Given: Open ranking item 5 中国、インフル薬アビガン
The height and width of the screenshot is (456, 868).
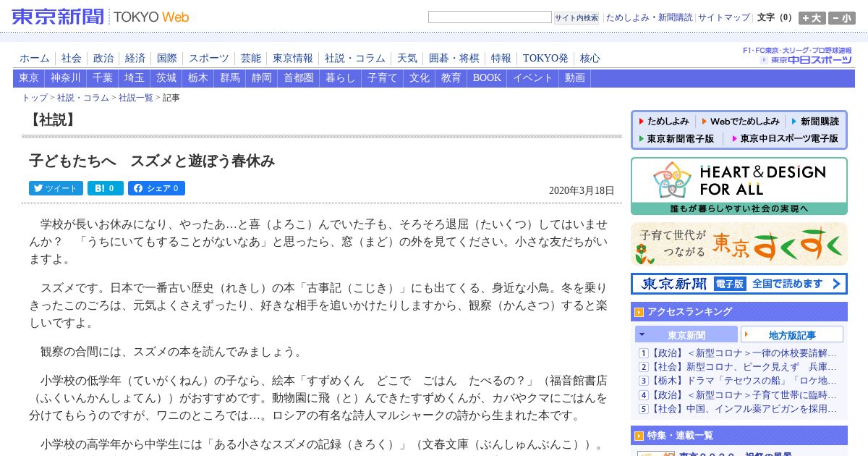Looking at the screenshot, I should pos(744,409).
